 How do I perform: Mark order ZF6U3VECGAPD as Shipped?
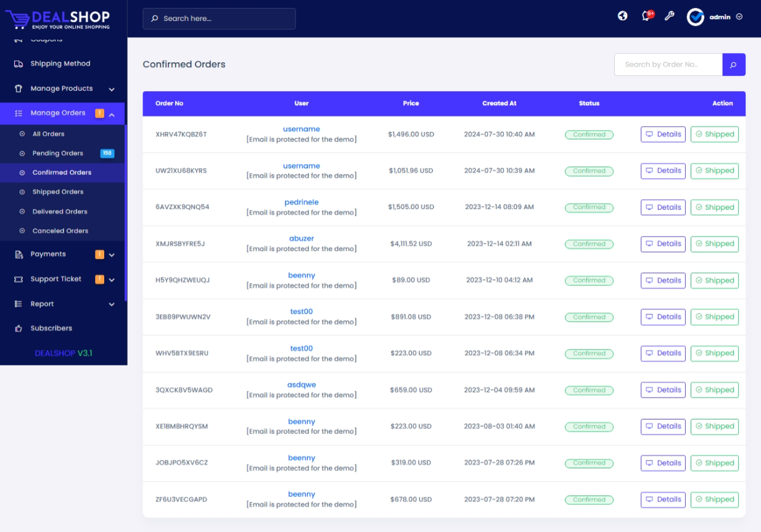click(714, 499)
